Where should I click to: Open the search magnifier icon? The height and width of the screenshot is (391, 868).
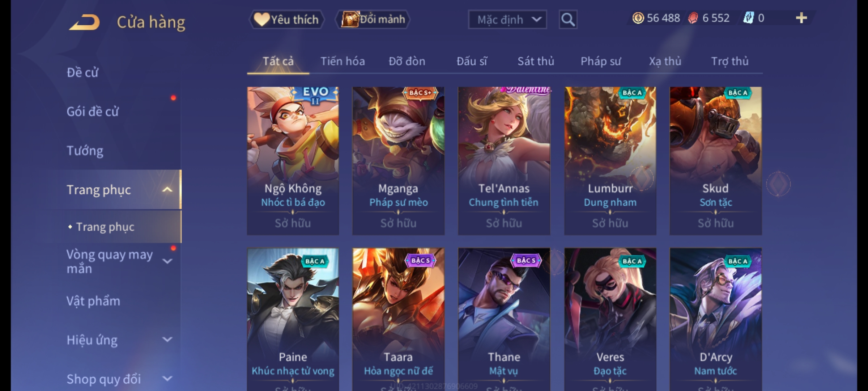(568, 20)
